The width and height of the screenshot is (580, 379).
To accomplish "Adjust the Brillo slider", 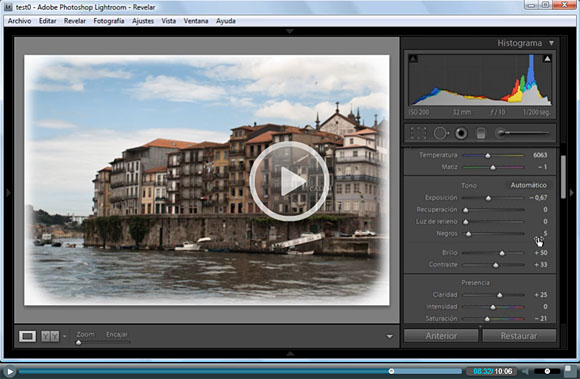I will (x=502, y=253).
